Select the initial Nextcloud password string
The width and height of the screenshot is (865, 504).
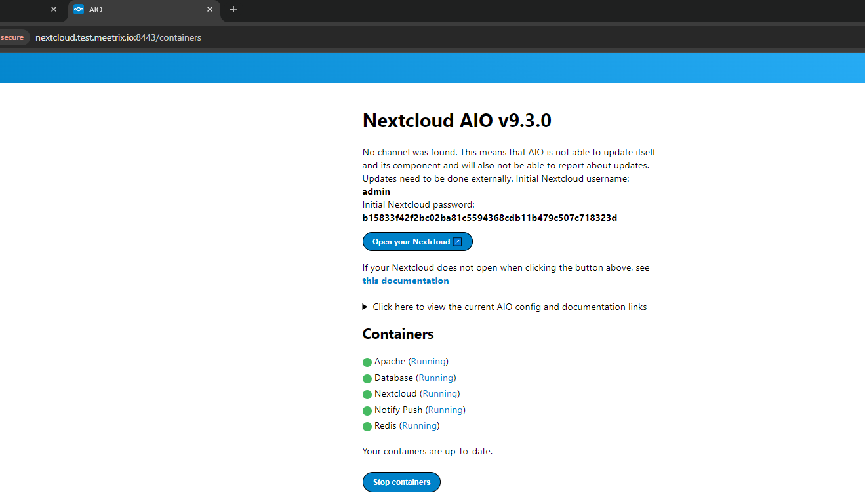(x=490, y=218)
